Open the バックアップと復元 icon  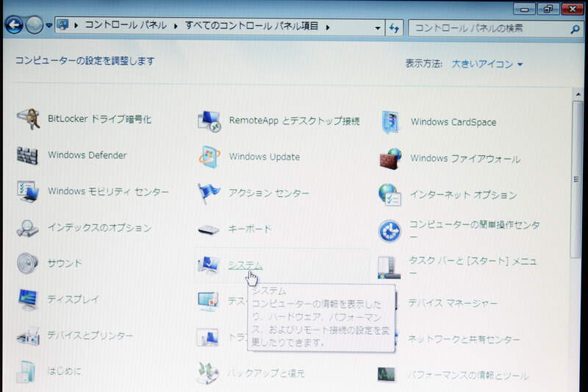pos(209,373)
